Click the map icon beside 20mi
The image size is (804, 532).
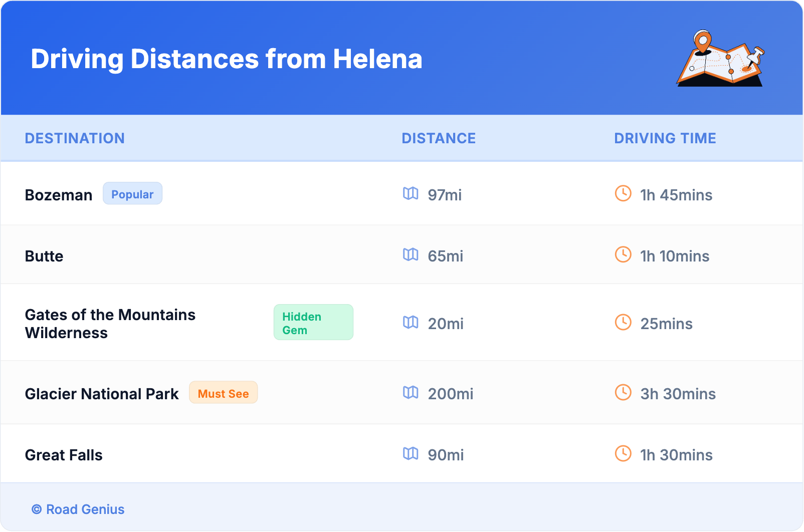point(411,322)
